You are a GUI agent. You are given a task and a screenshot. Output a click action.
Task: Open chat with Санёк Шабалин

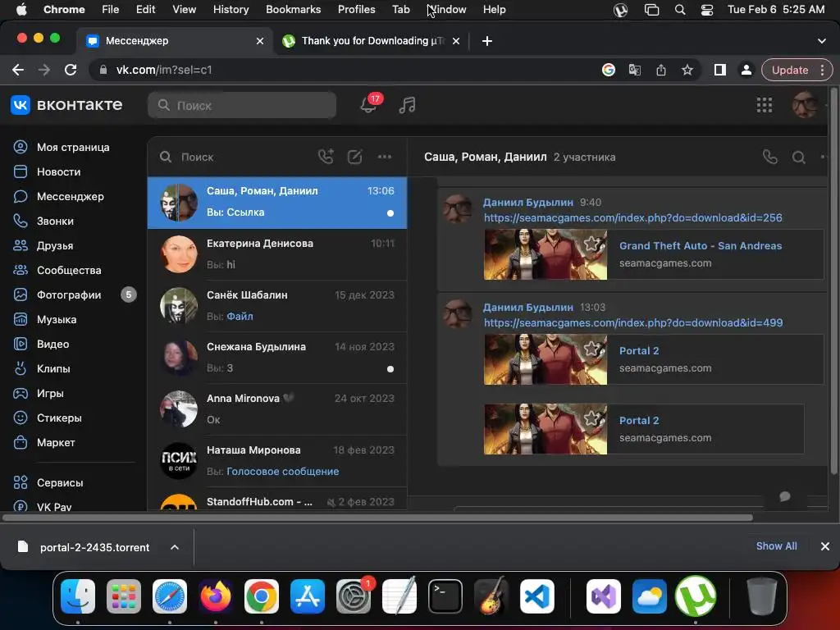pos(277,305)
